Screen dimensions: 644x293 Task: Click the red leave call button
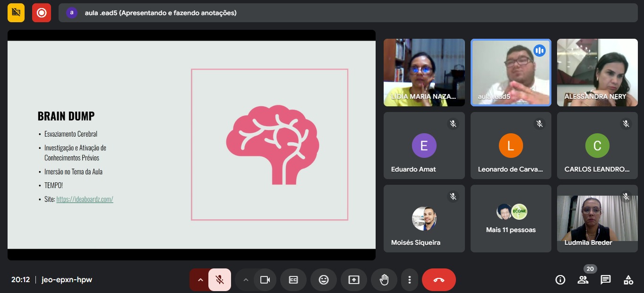pyautogui.click(x=438, y=280)
